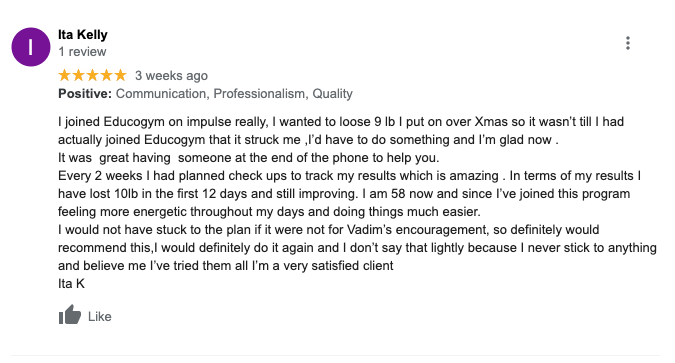Click the second gold star

click(78, 75)
